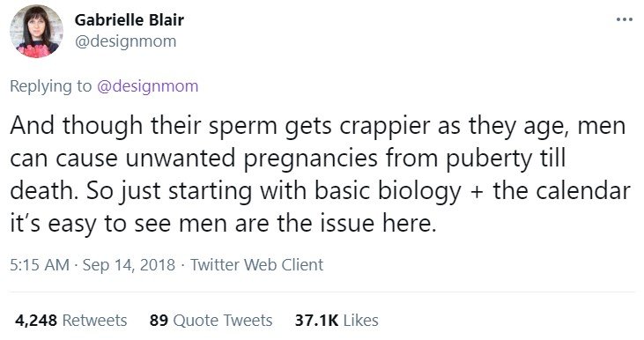Select the tweet's first line about sperm

(x=318, y=125)
